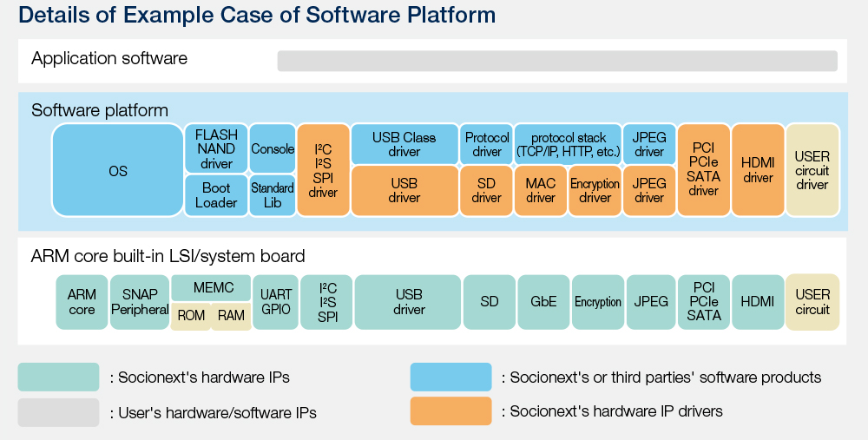Click the HDMI driver block
868x440 pixels.
click(x=758, y=170)
